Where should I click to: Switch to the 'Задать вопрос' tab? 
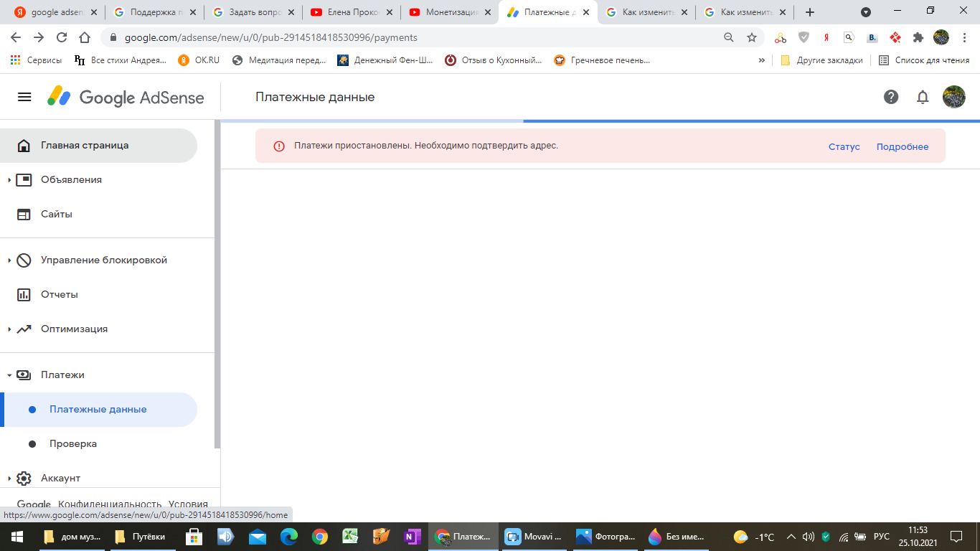click(253, 12)
